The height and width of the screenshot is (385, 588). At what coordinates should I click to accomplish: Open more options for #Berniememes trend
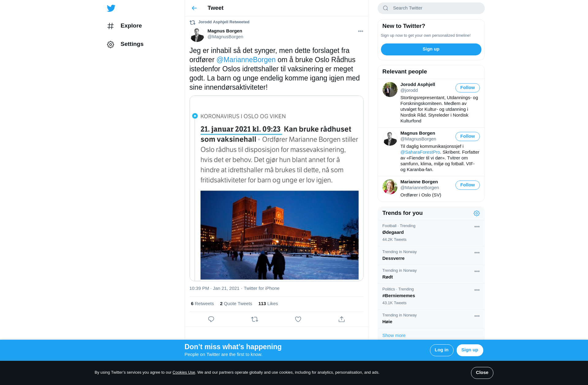pos(477,290)
